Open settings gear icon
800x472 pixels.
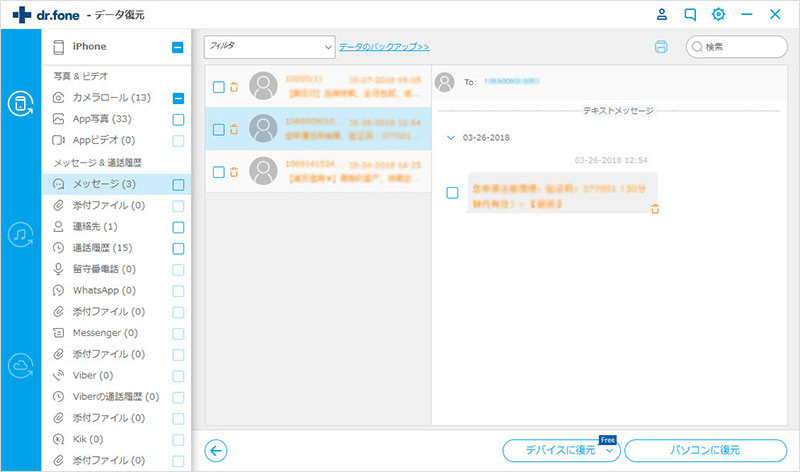[718, 14]
